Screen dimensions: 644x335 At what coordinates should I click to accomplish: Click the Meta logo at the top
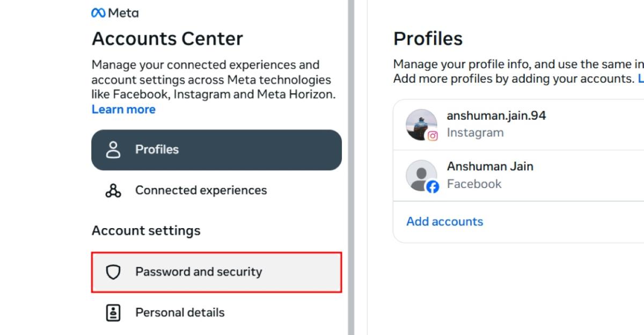[114, 12]
